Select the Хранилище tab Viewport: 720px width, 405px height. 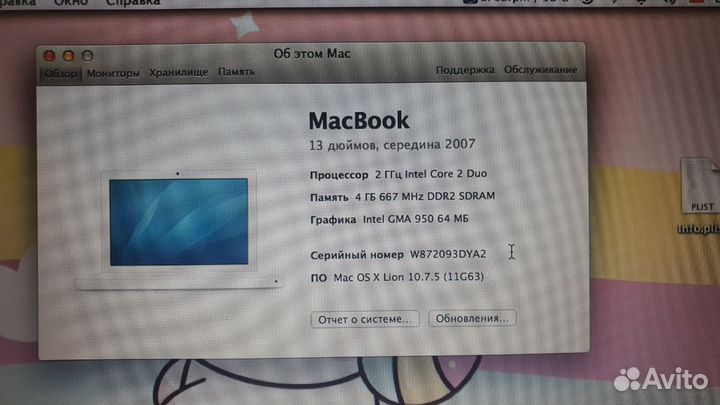(178, 73)
